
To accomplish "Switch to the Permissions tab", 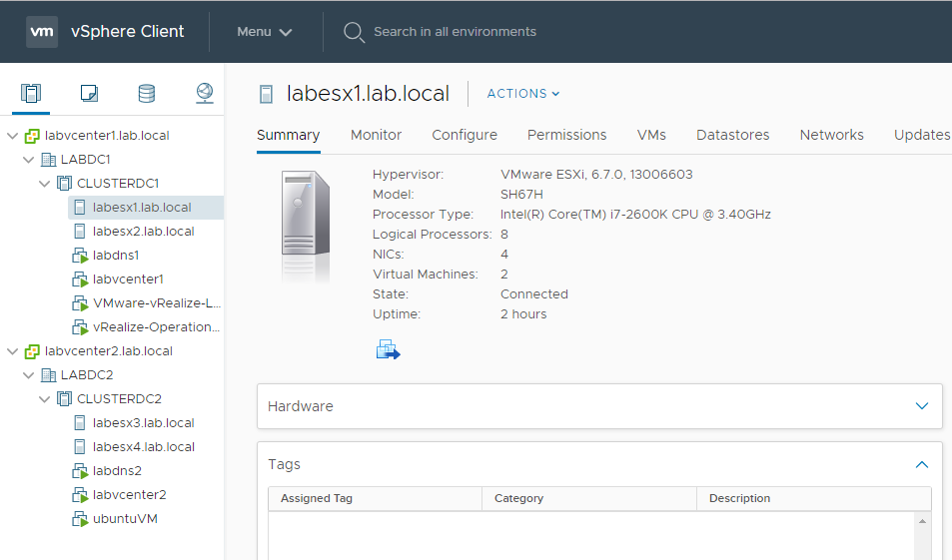I will click(567, 135).
